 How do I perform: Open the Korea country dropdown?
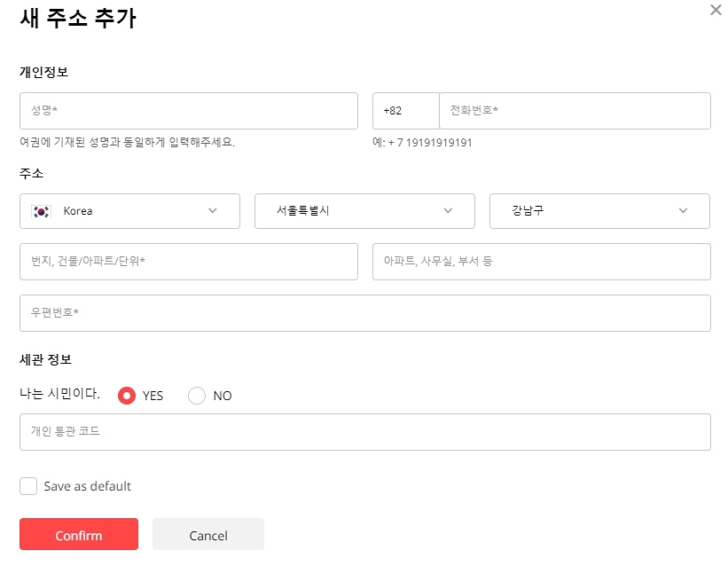click(129, 211)
